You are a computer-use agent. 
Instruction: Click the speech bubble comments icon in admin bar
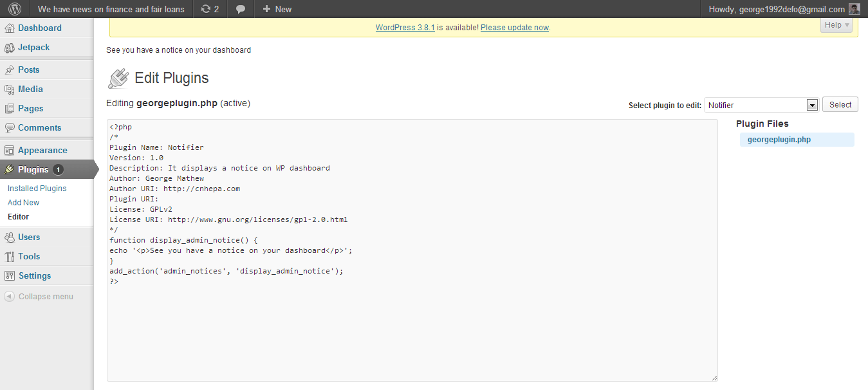click(x=241, y=9)
